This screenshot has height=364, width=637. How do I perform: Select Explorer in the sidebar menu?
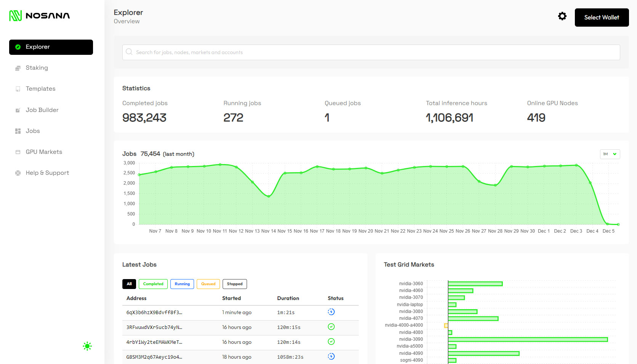pos(38,47)
